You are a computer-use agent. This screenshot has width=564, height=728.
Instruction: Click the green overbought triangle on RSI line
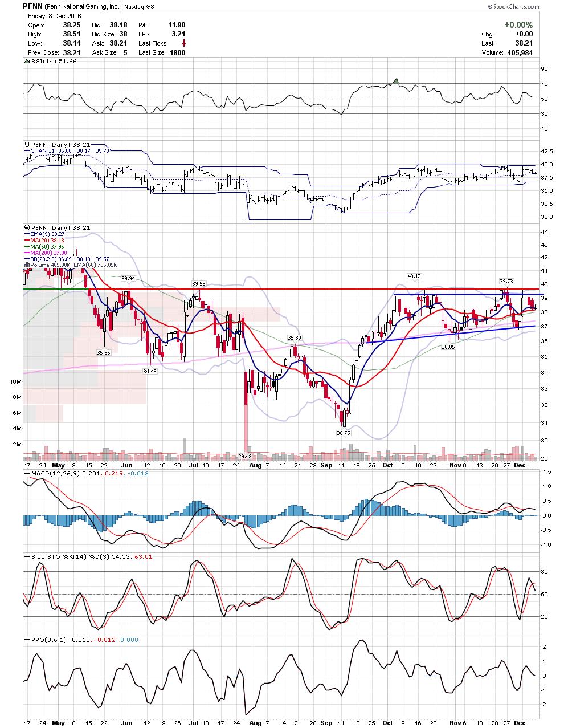[x=397, y=82]
